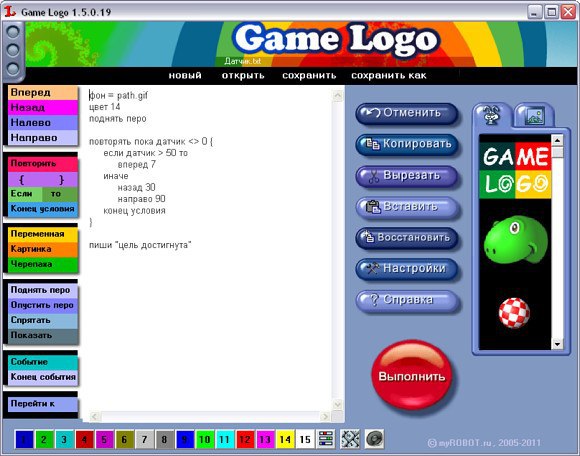580x456 pixels.
Task: Insert the Черепаха command
Action: pyautogui.click(x=43, y=264)
